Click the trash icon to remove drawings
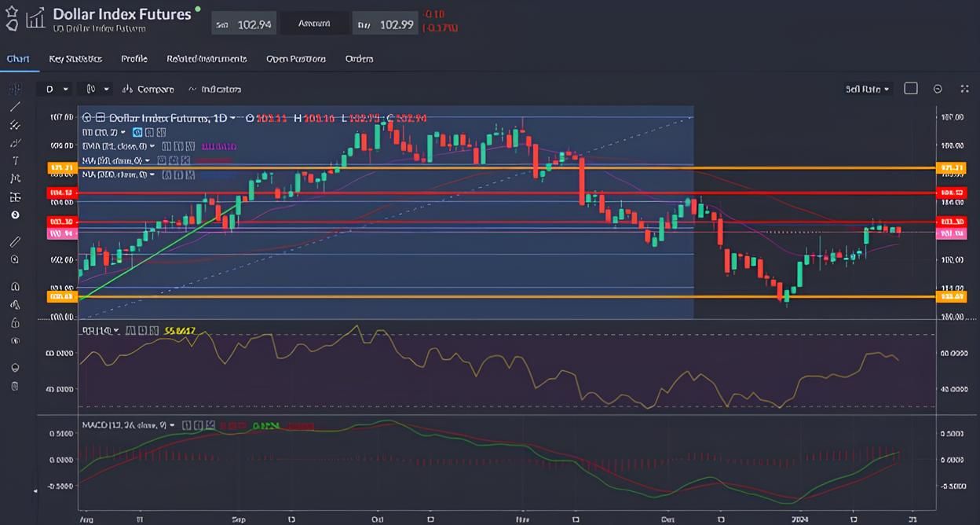 [x=15, y=386]
